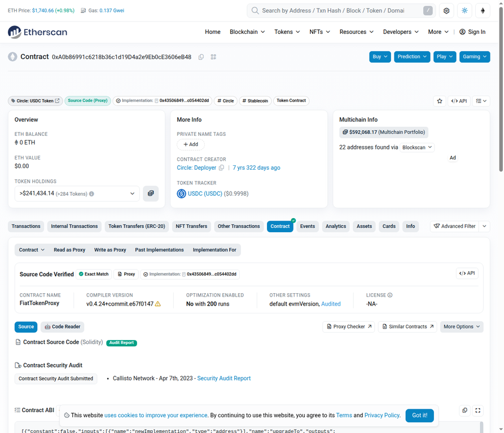The height and width of the screenshot is (433, 504).
Task: Expand the Contract ABI to fullscreen
Action: tap(478, 410)
